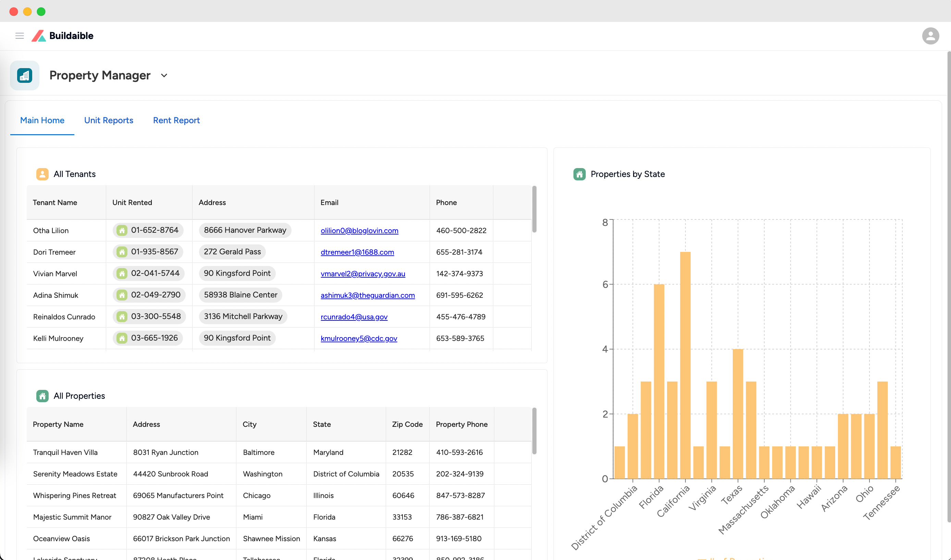Click the house icon for unit 02-049-2790
Image resolution: width=951 pixels, height=560 pixels.
tap(122, 295)
